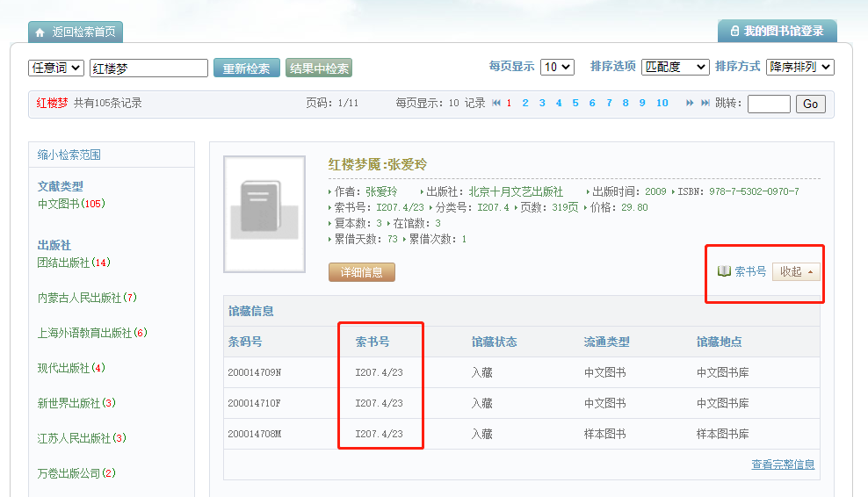Filter by 万卷出版公司(2)
The height and width of the screenshot is (497, 868).
tap(76, 473)
